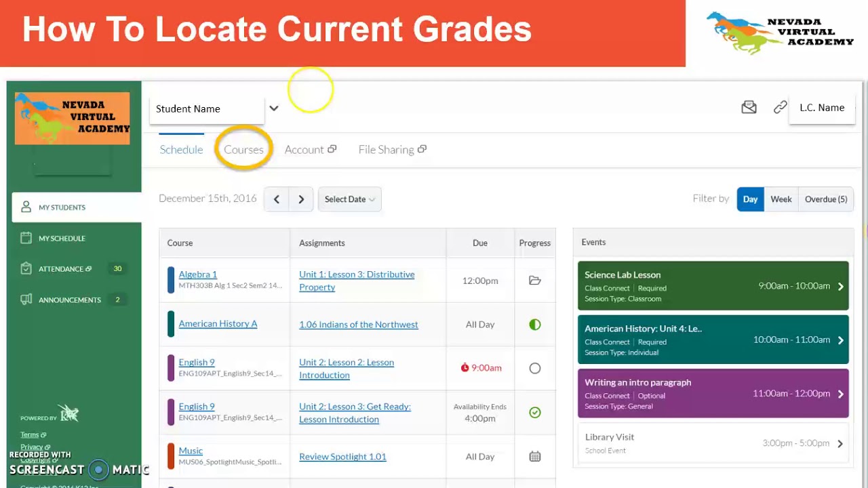Click the calendar progress icon for Music

pyautogui.click(x=534, y=457)
